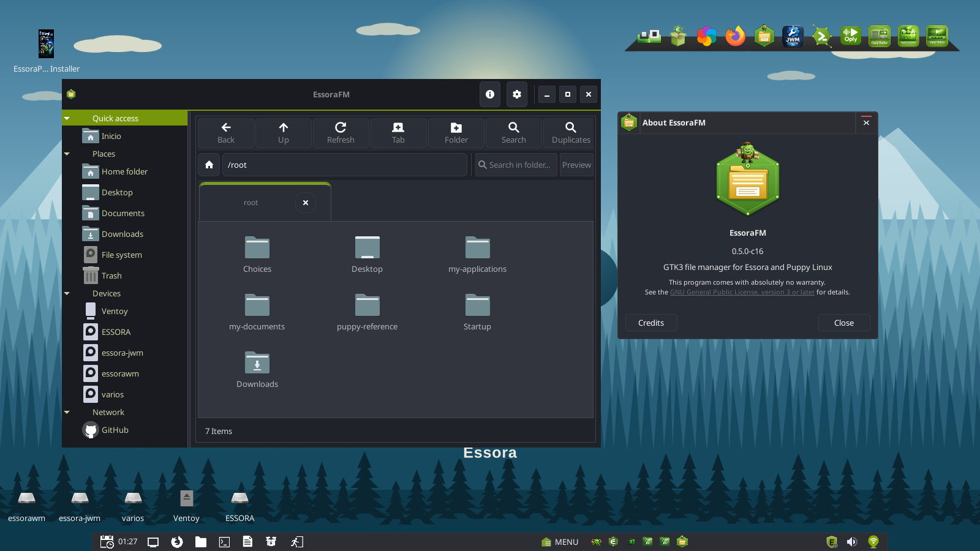Launch Oply Video from the dock
This screenshot has width=980, height=551.
(x=937, y=36)
